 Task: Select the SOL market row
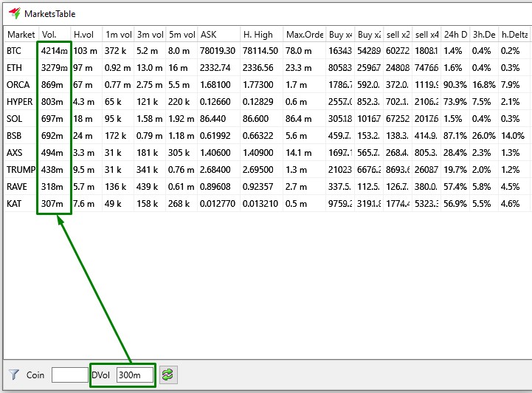tap(15, 119)
